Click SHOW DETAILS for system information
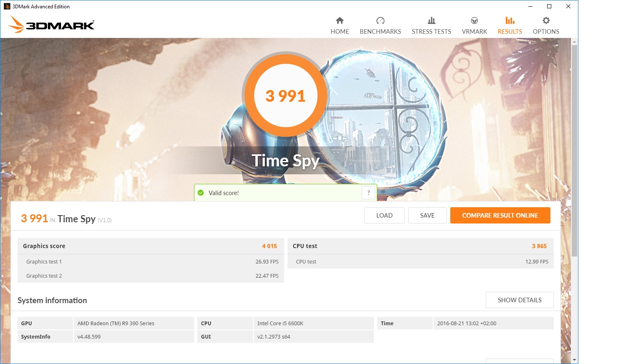Viewport: 641px width, 364px height. 520,300
